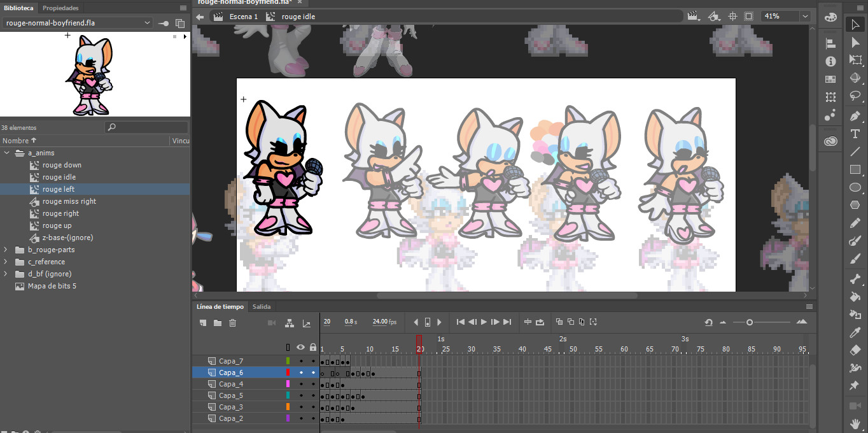Viewport: 868px width, 433px height.
Task: Toggle Clip content outside the stage
Action: pos(748,16)
